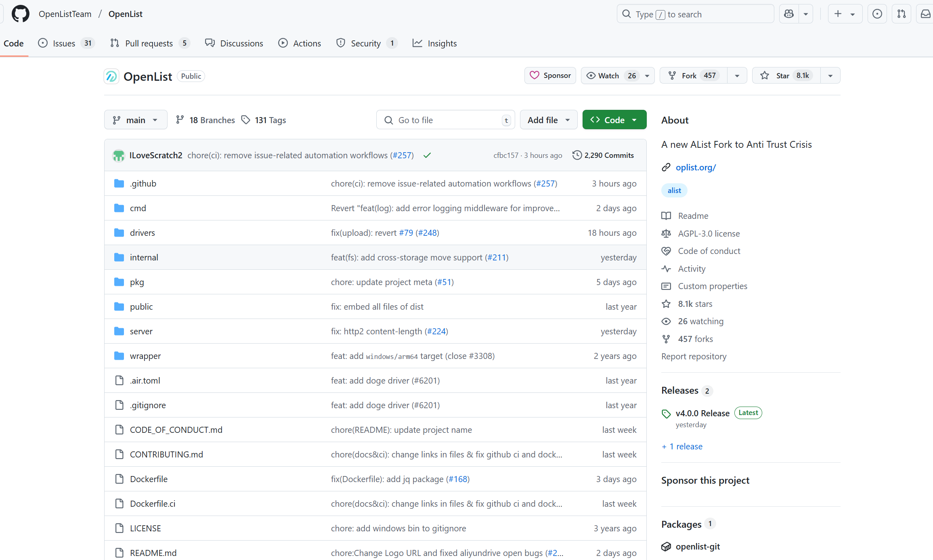Screen dimensions: 933x560
Task: Open the Readme link in About
Action: coord(693,216)
